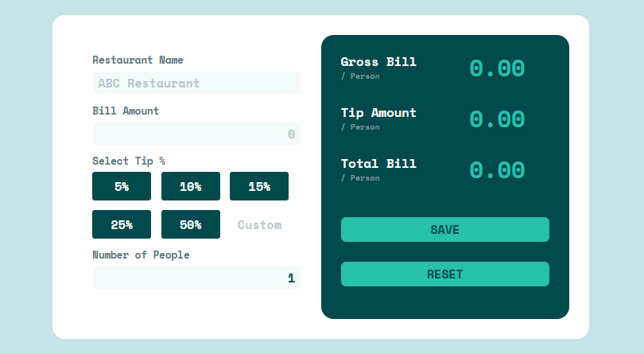The width and height of the screenshot is (644, 354).
Task: Click the Custom tip percentage field
Action: coord(259,224)
